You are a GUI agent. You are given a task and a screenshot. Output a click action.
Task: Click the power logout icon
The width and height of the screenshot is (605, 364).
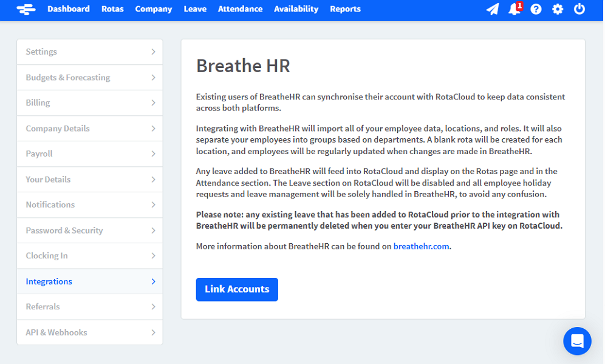pyautogui.click(x=579, y=9)
